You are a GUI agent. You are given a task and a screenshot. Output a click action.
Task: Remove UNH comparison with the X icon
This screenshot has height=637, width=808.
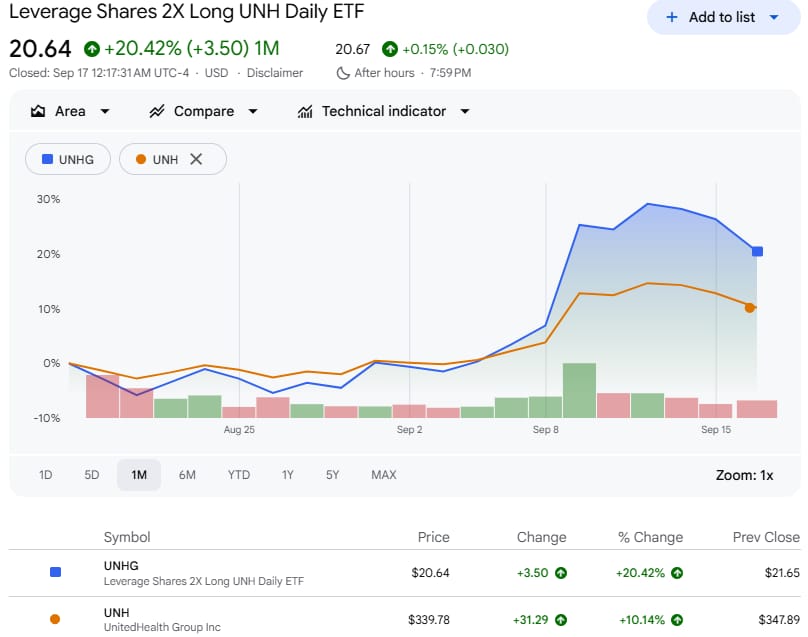(196, 159)
